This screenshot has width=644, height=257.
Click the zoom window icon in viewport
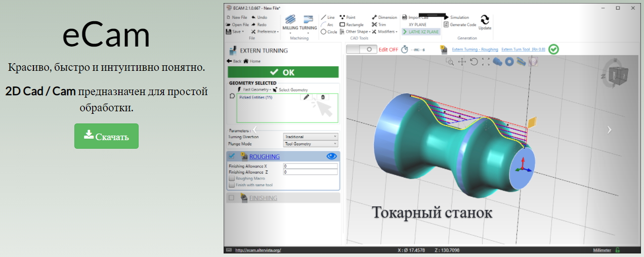click(x=450, y=61)
